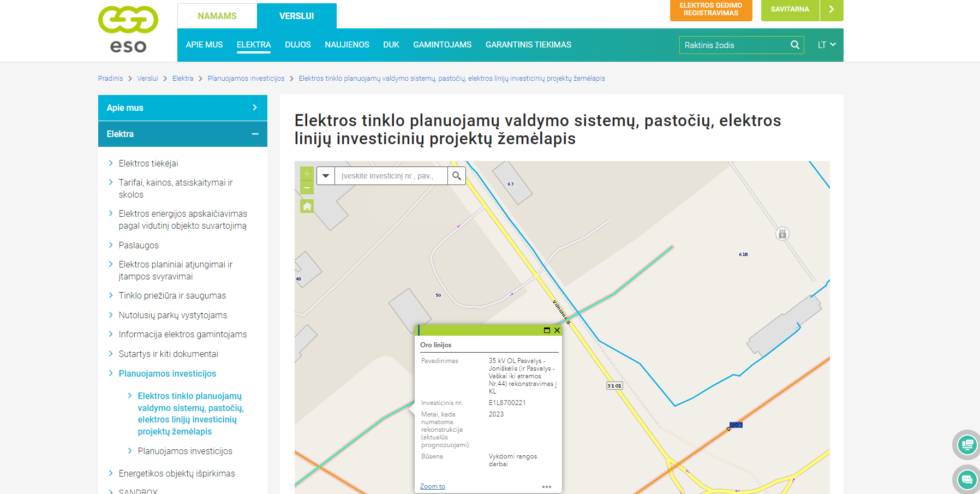980x494 pixels.
Task: Click the Zoom to link in popup
Action: [x=432, y=486]
